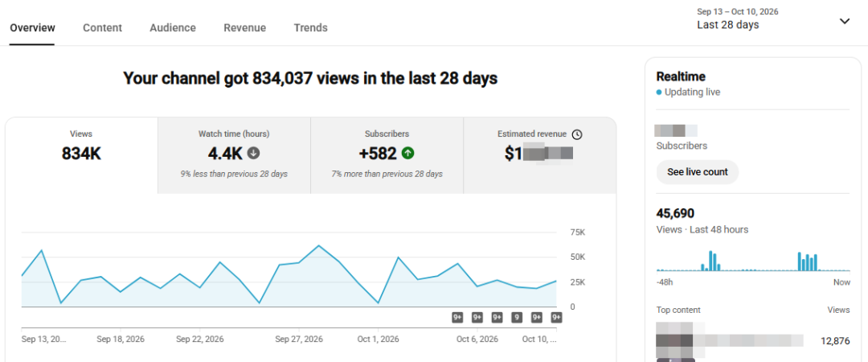Select the Estimated revenue metric card
This screenshot has height=362, width=868.
540,155
